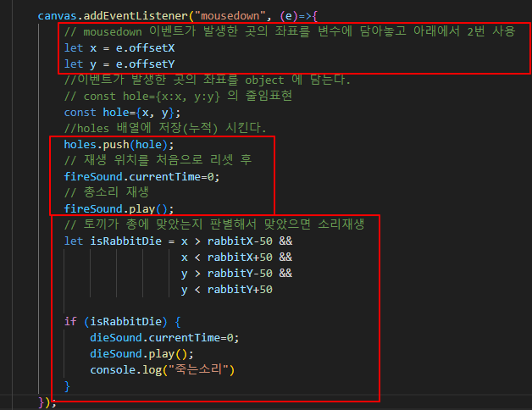Click the comment '// 재생 위치를 처음으로 리셋 후'
The width and height of the screenshot is (532, 410).
tap(158, 160)
